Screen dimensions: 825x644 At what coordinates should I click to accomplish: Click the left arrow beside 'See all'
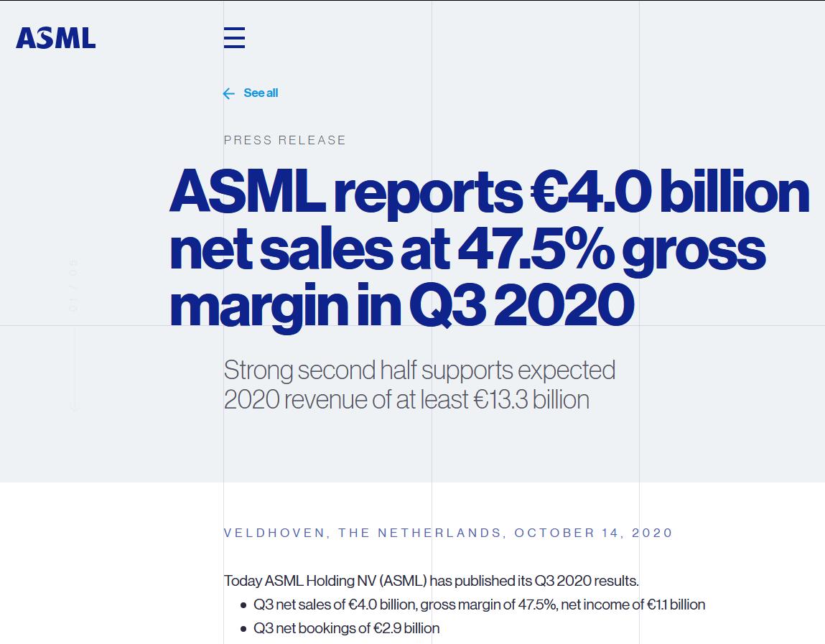(228, 93)
